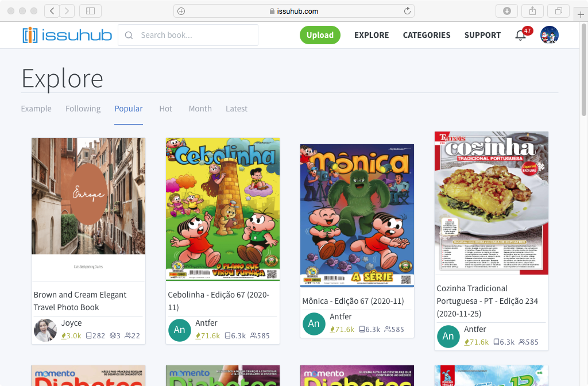Open the Month tab
This screenshot has height=386, width=588.
[200, 109]
